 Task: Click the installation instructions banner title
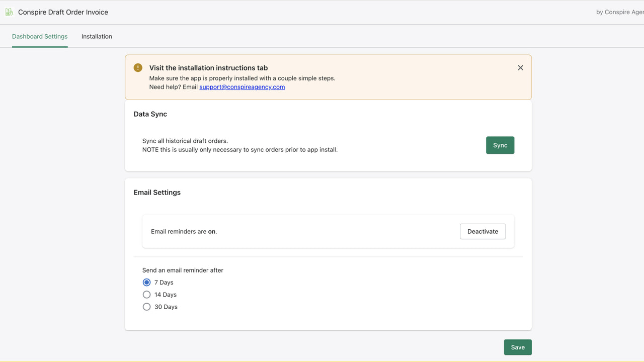[208, 67]
